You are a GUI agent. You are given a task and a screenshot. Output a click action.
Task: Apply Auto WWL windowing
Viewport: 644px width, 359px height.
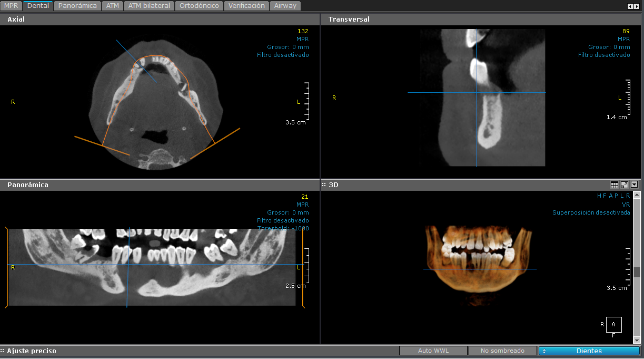pos(433,350)
